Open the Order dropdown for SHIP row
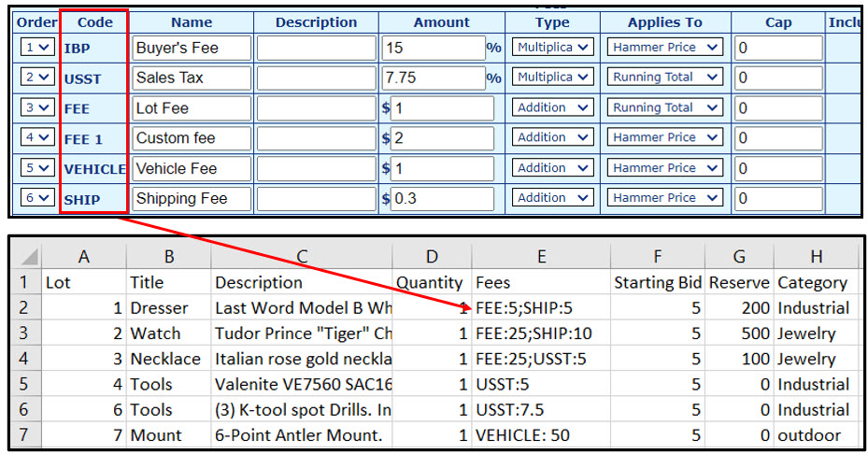868x454 pixels. [37, 198]
